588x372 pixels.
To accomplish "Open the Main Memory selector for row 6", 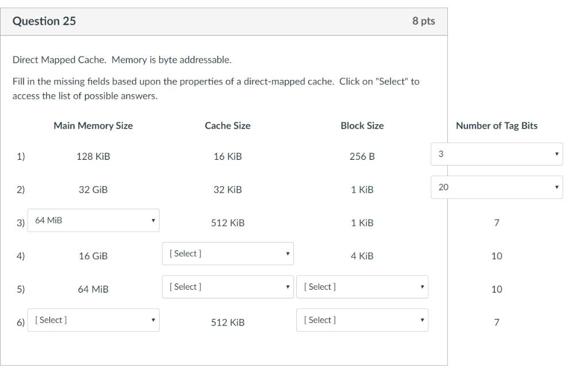I will (93, 320).
